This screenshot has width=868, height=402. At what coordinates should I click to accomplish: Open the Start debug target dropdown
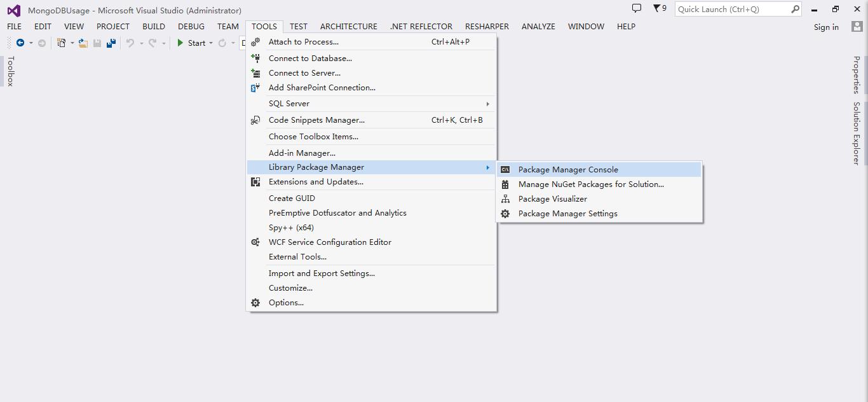211,43
